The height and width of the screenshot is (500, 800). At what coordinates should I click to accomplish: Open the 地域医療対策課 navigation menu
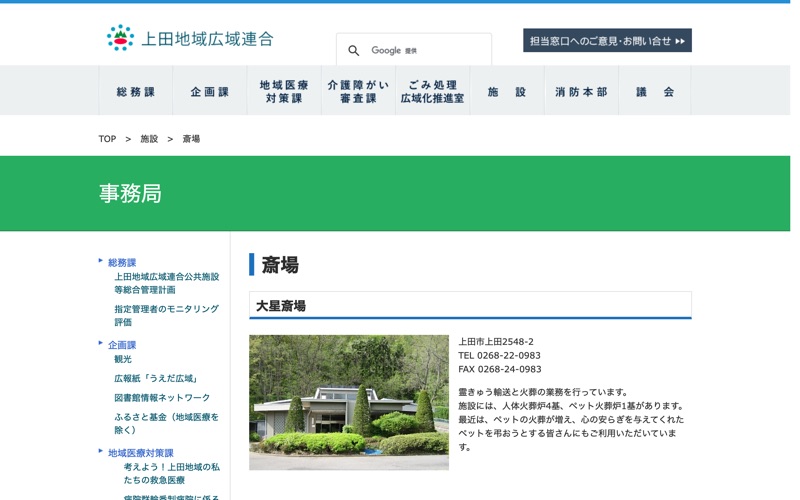click(x=284, y=91)
